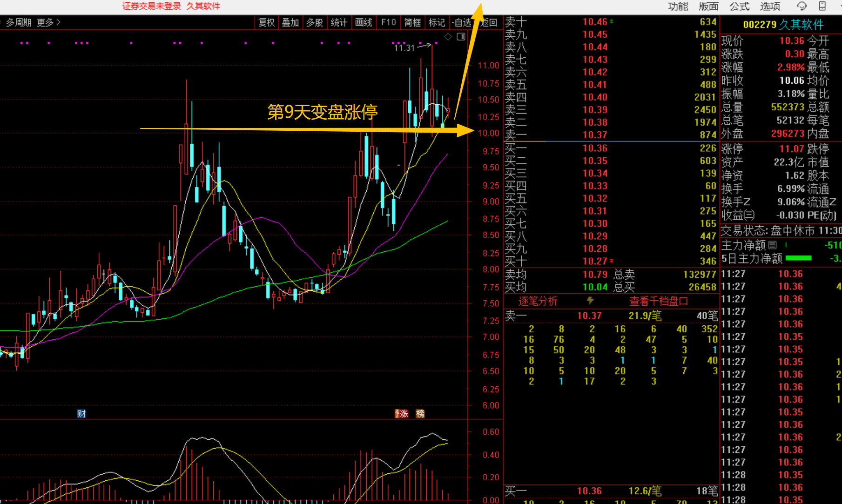Click the 久其软件 stock name in quote panel
This screenshot has height=504, width=842.
[802, 24]
